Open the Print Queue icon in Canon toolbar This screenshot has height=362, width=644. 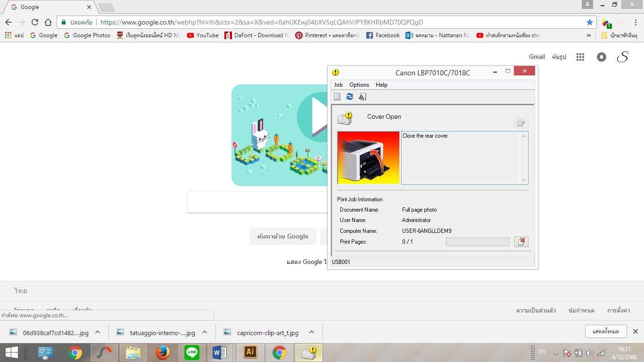coord(337,97)
